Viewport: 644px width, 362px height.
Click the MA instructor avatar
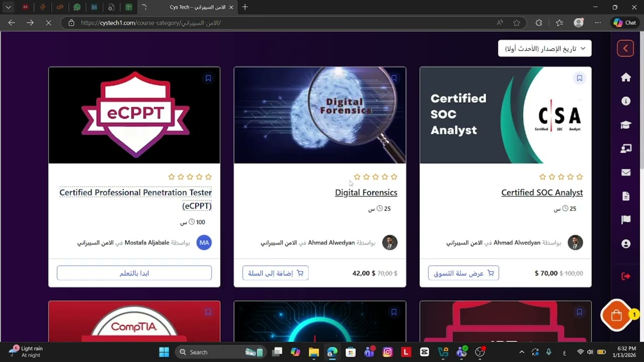pos(204,243)
